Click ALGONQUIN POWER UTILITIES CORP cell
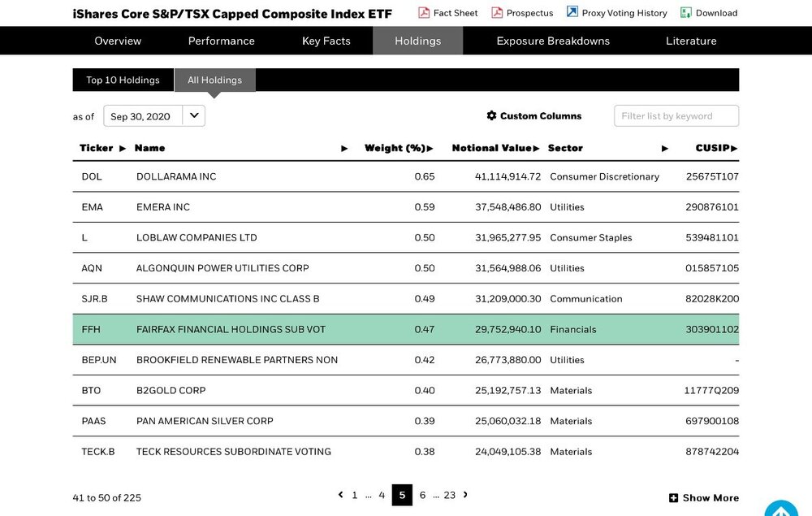The height and width of the screenshot is (516, 812). [x=222, y=268]
